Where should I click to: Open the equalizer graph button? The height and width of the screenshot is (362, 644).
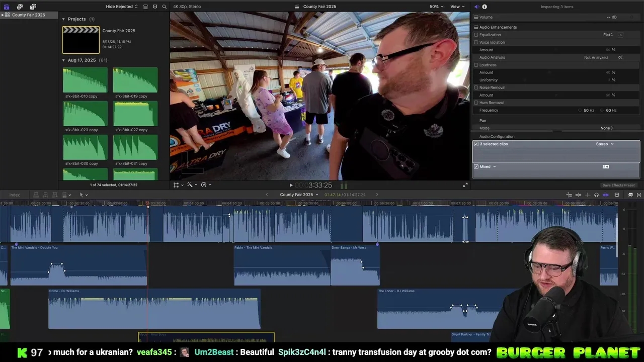[x=620, y=35]
